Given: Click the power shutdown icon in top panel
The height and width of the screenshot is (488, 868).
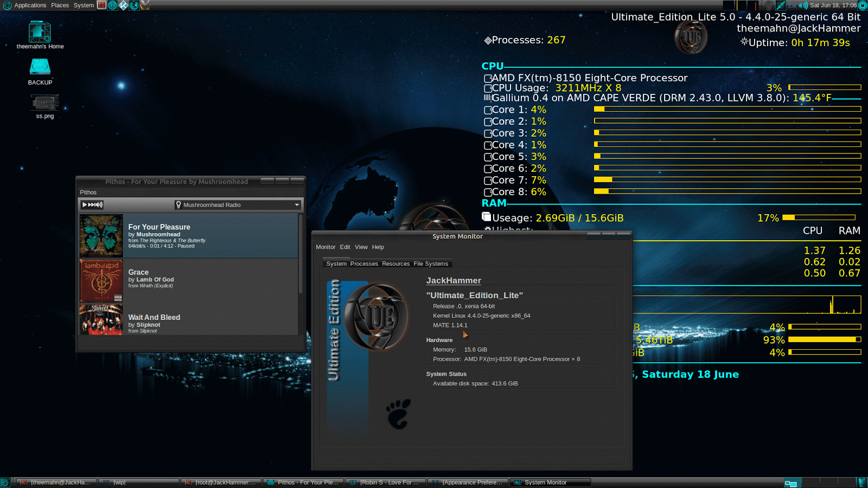Looking at the screenshot, I should 863,5.
